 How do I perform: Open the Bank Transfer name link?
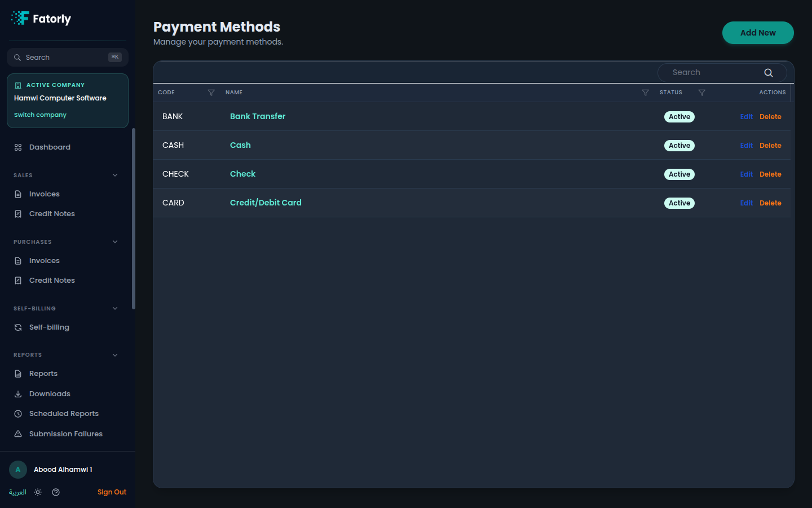[x=258, y=116]
